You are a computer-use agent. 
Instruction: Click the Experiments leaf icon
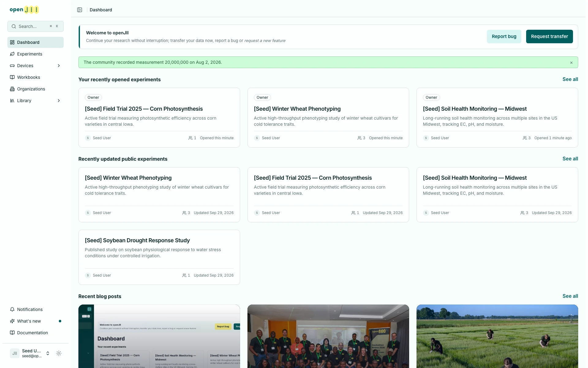click(x=12, y=54)
